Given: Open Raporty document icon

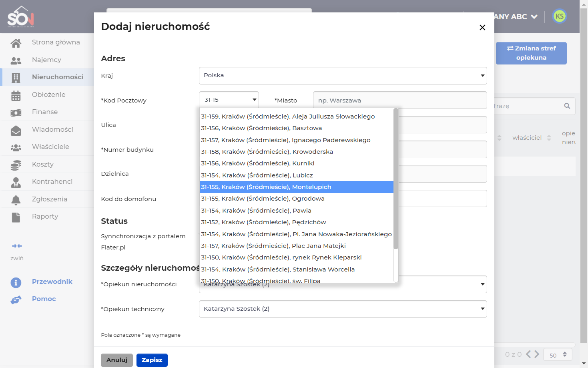Looking at the screenshot, I should [16, 217].
